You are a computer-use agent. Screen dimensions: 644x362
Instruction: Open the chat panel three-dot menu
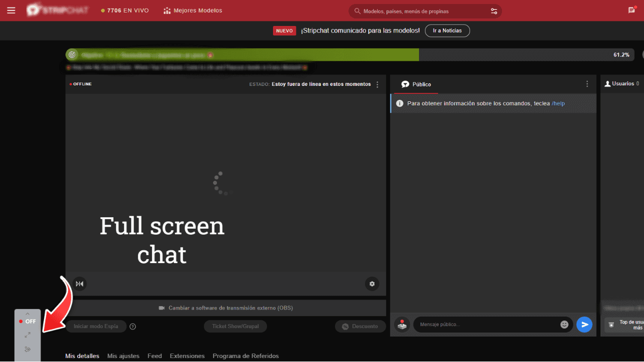click(587, 84)
